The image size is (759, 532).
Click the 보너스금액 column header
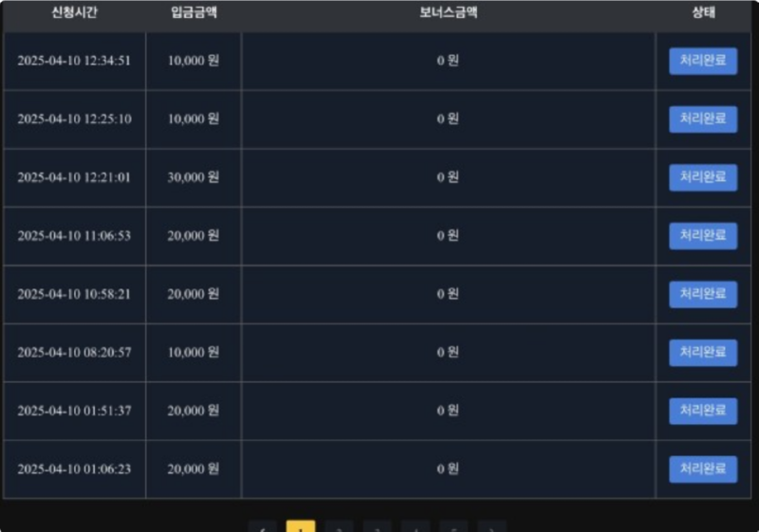pos(448,12)
